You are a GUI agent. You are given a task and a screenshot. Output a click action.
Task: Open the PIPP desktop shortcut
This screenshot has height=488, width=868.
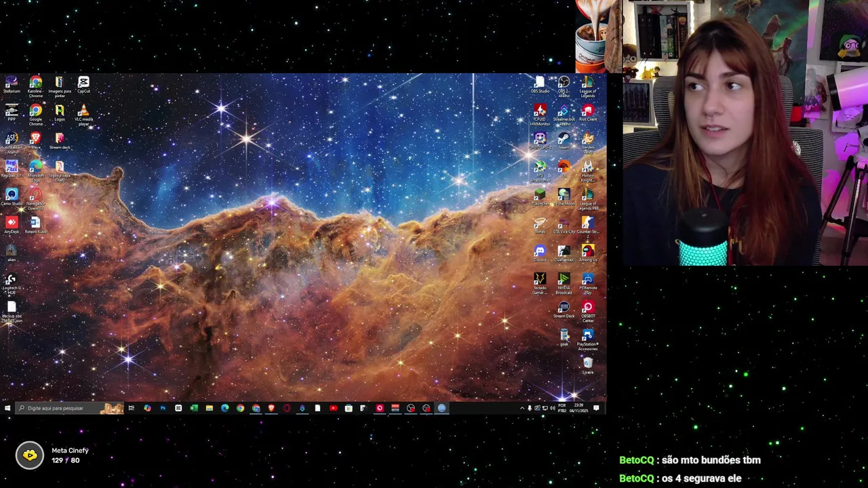pyautogui.click(x=12, y=112)
